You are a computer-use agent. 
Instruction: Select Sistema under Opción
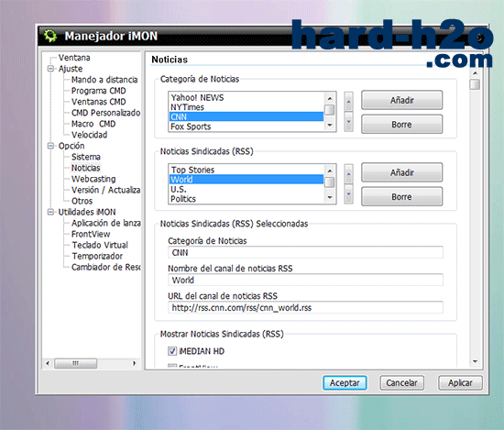[86, 157]
